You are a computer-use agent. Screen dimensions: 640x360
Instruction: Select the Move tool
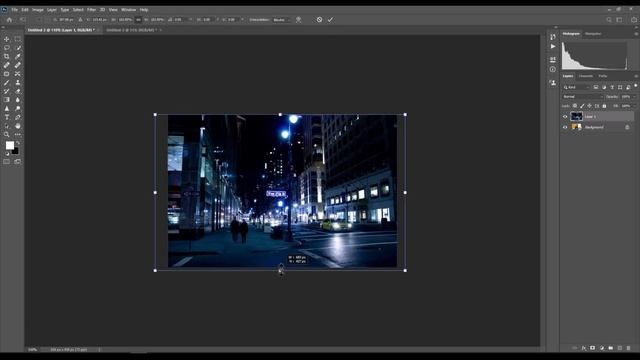7,39
